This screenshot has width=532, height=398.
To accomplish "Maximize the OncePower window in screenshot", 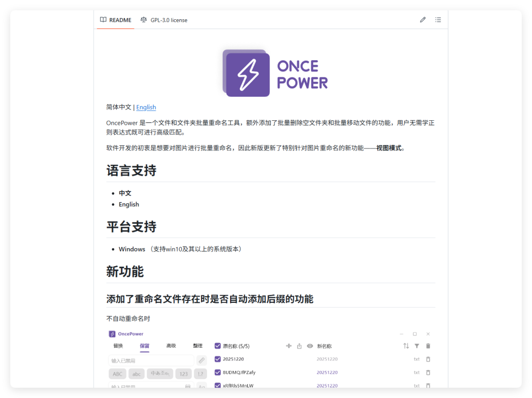I will [415, 334].
